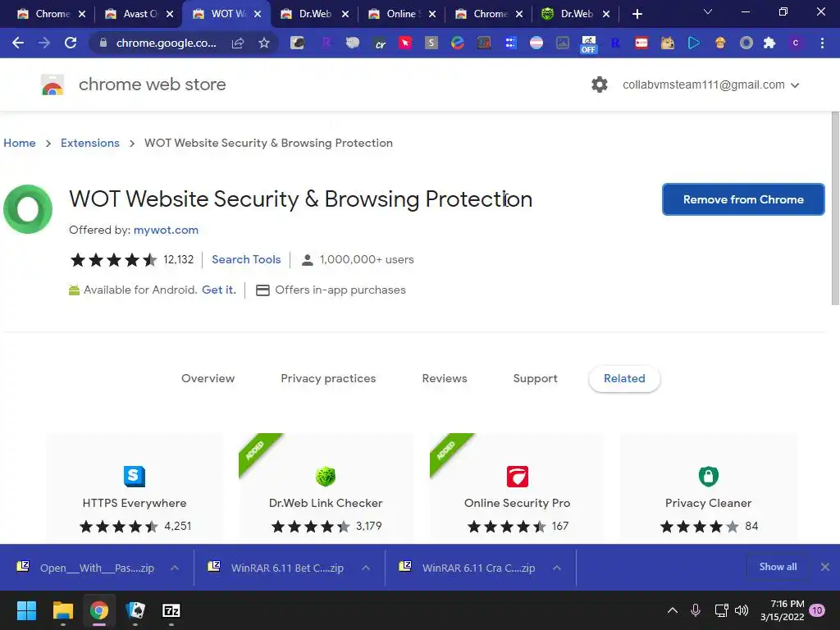
Task: Go to Extensions in the breadcrumb
Action: (x=90, y=143)
